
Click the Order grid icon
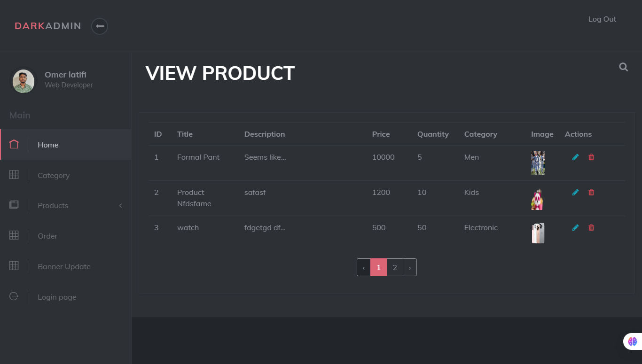pyautogui.click(x=14, y=236)
